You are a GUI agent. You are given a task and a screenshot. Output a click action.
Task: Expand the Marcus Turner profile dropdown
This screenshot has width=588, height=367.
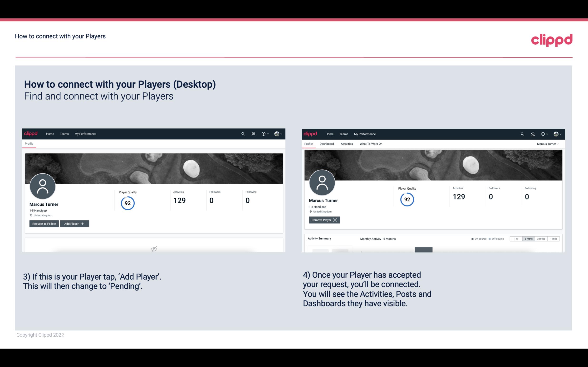click(548, 144)
